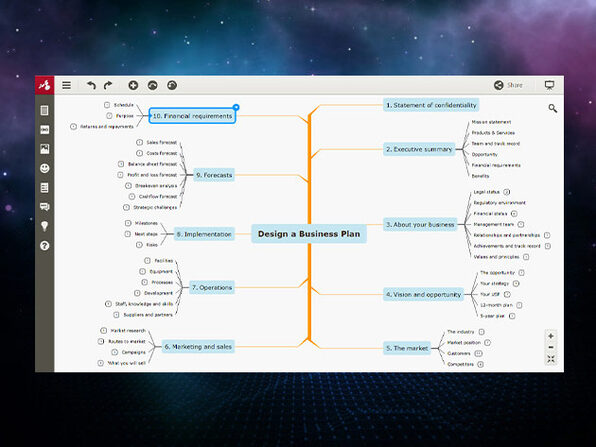Zoom in with the plus button
Screen dimensions: 596x447
pyautogui.click(x=551, y=336)
